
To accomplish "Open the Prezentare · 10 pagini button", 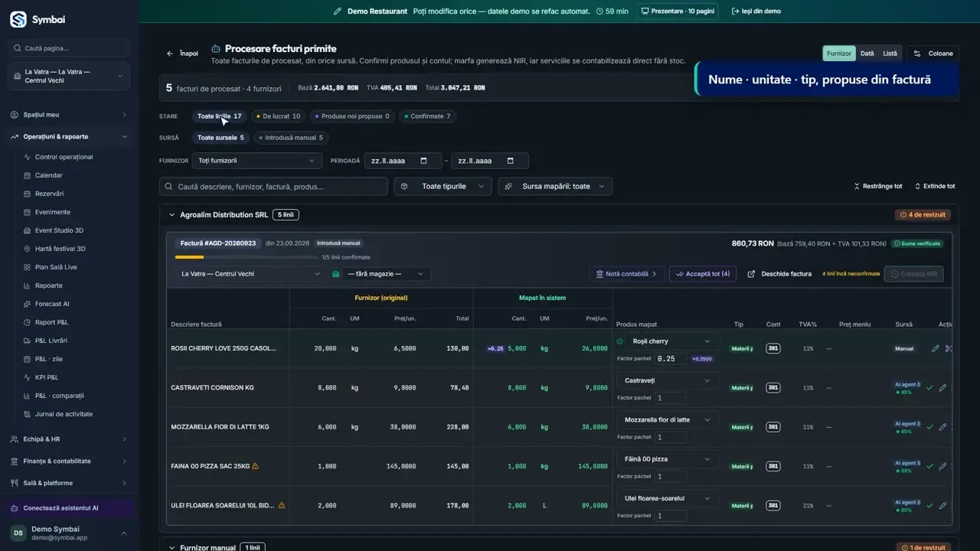I will click(x=678, y=11).
